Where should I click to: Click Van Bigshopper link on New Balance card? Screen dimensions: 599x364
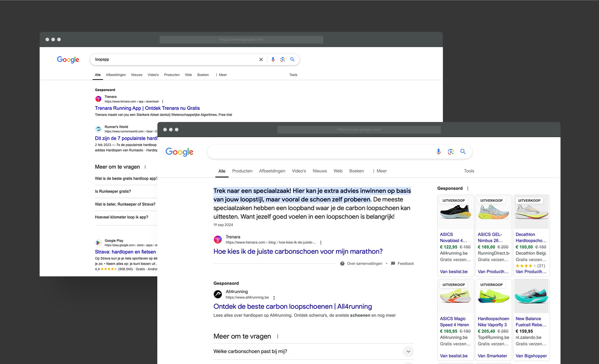[x=531, y=356]
